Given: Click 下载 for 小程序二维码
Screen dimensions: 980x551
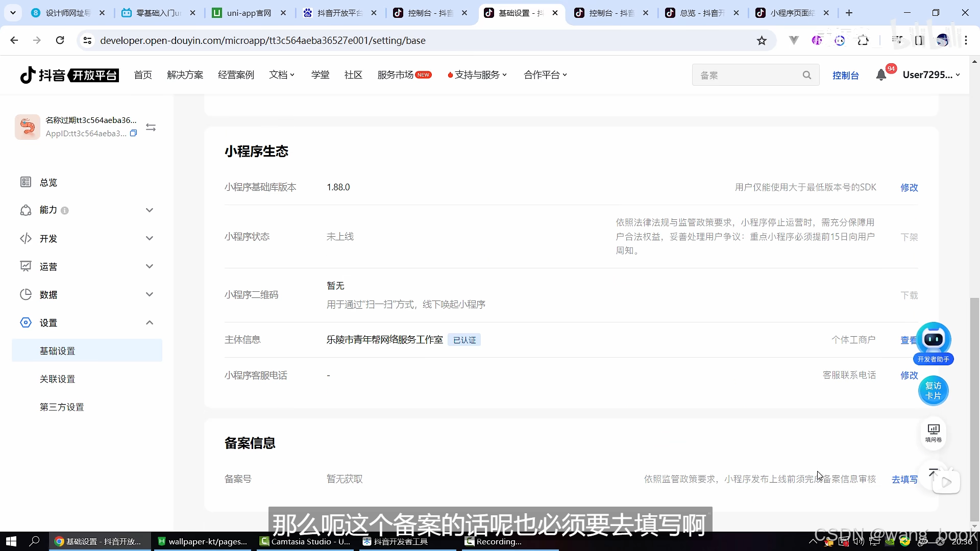Looking at the screenshot, I should pyautogui.click(x=909, y=295).
